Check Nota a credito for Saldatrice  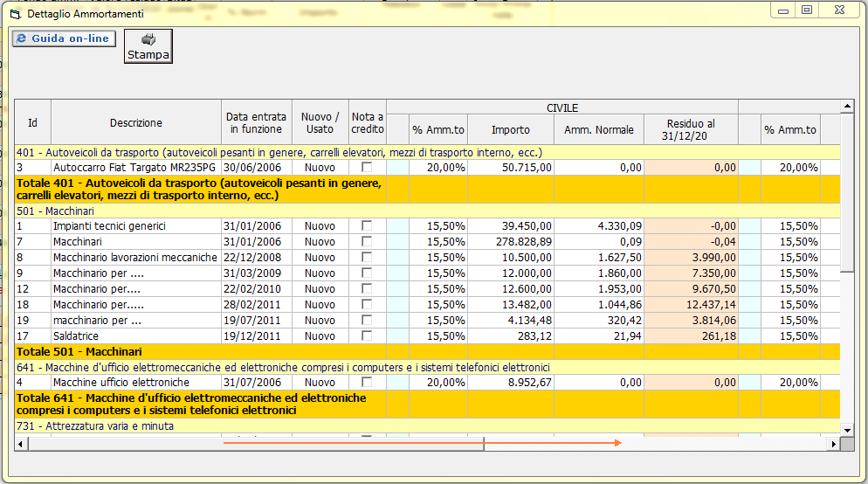click(x=367, y=336)
